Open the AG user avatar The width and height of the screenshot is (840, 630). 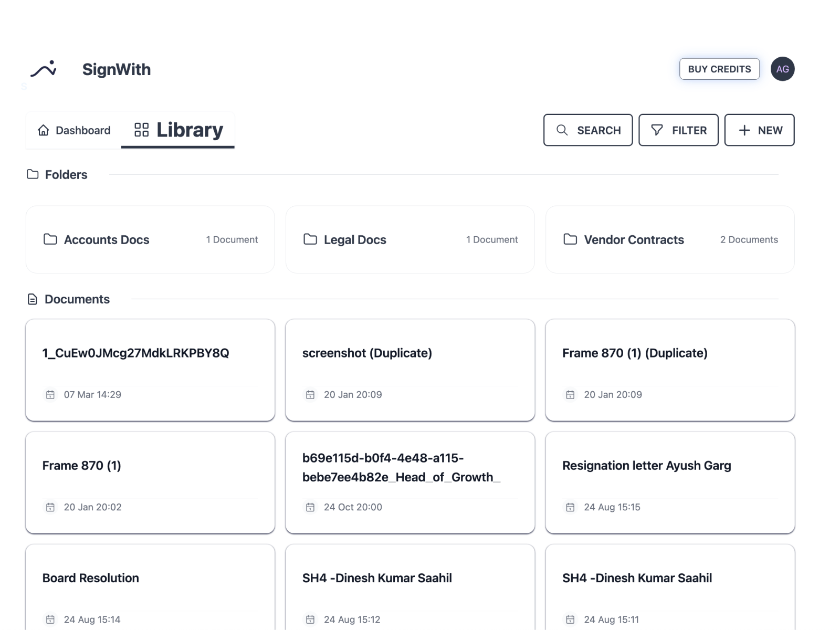tap(782, 69)
